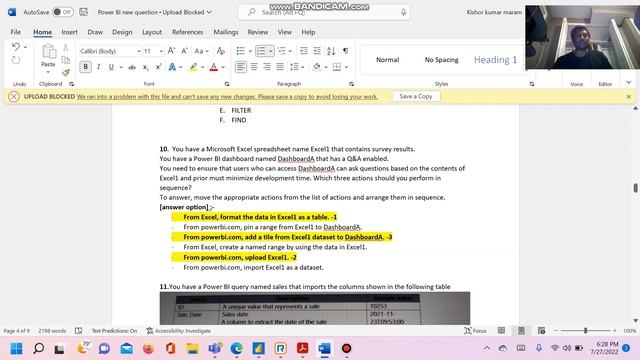Apply the red font color

[x=213, y=67]
